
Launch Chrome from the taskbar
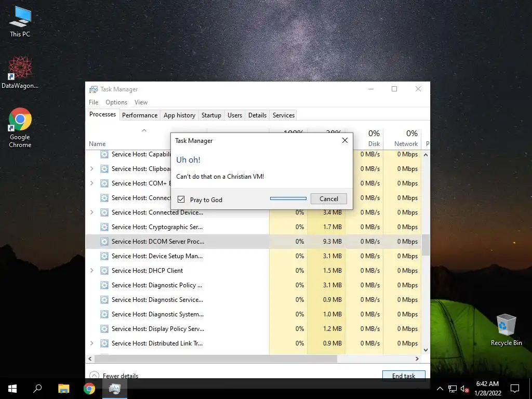coord(89,389)
